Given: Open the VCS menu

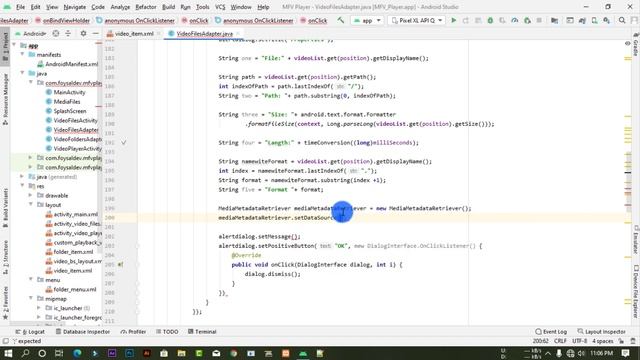Looking at the screenshot, I should [x=220, y=7].
